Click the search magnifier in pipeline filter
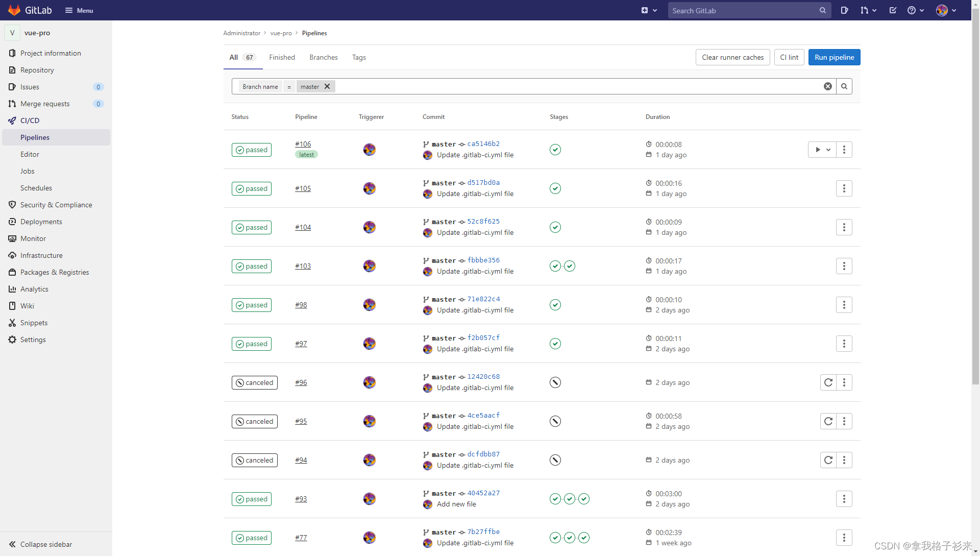This screenshot has height=556, width=980. (x=844, y=86)
